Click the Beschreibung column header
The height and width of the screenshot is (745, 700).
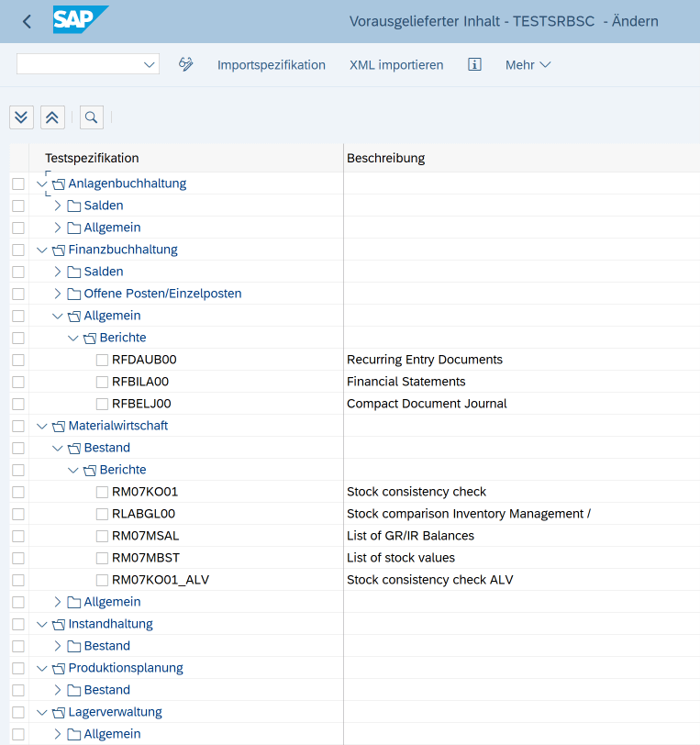click(x=385, y=158)
